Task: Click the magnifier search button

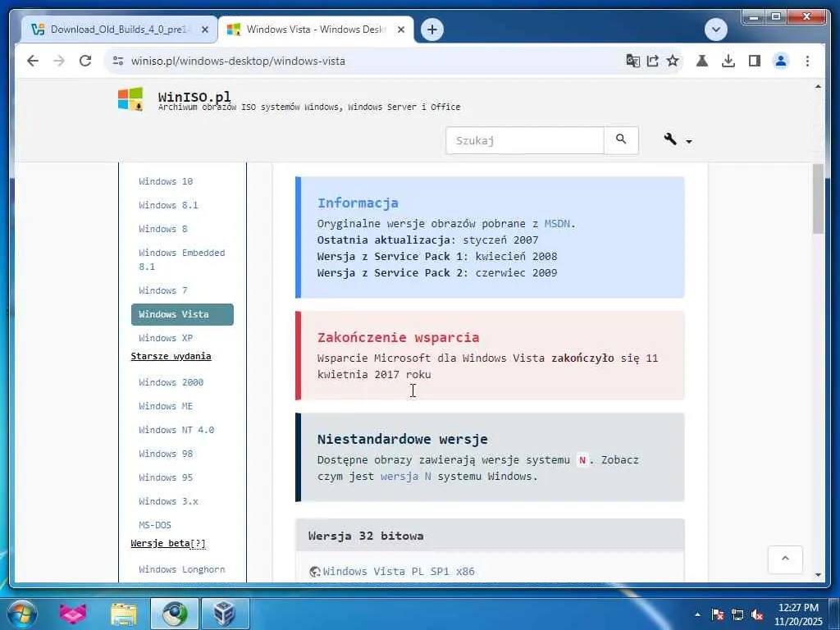Action: point(621,140)
